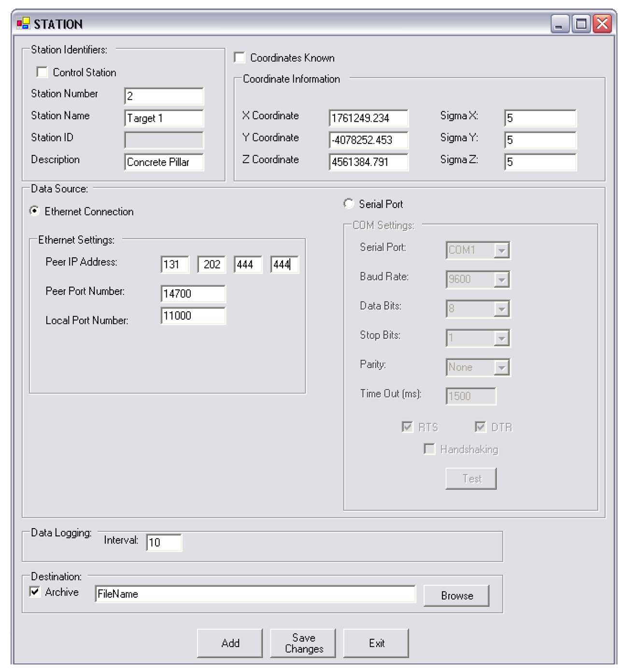This screenshot has width=625, height=672.
Task: Enable the Handshaking checkbox
Action: point(429,449)
